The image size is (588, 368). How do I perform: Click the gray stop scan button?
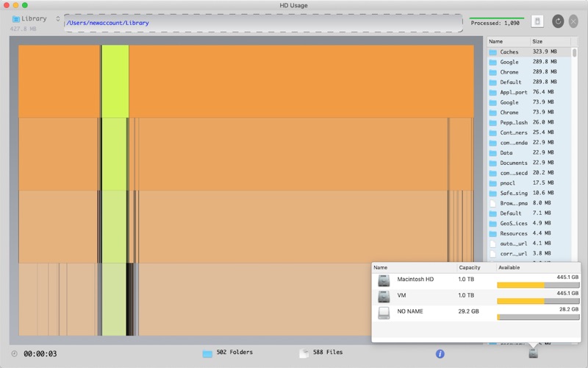coord(573,21)
